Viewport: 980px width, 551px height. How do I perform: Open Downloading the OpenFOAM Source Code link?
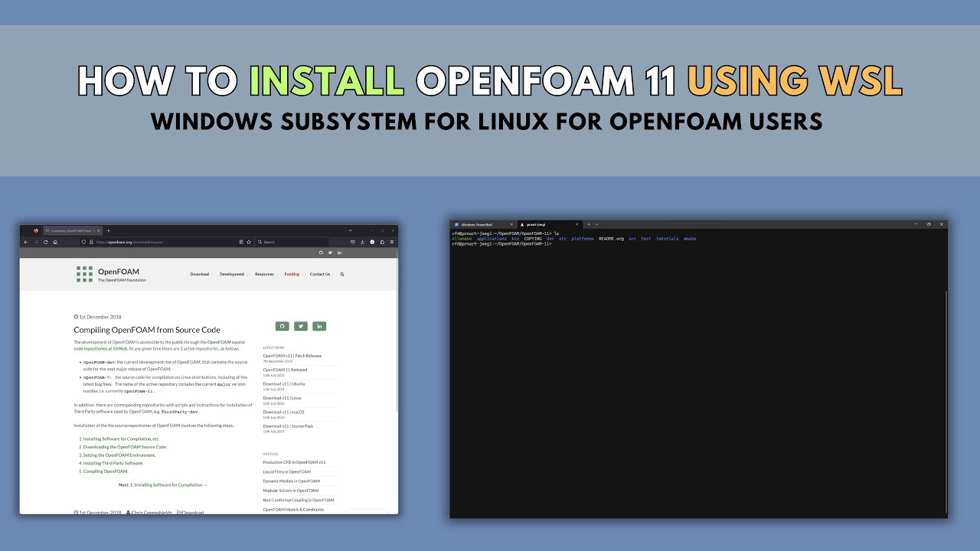(125, 447)
